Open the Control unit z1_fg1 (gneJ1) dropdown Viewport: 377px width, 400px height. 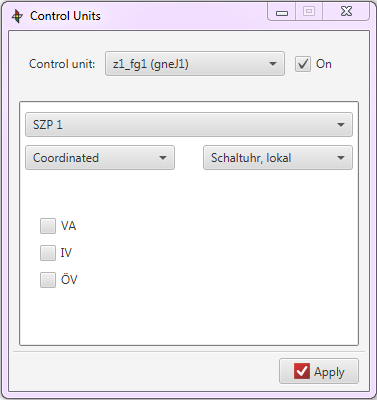(x=195, y=64)
